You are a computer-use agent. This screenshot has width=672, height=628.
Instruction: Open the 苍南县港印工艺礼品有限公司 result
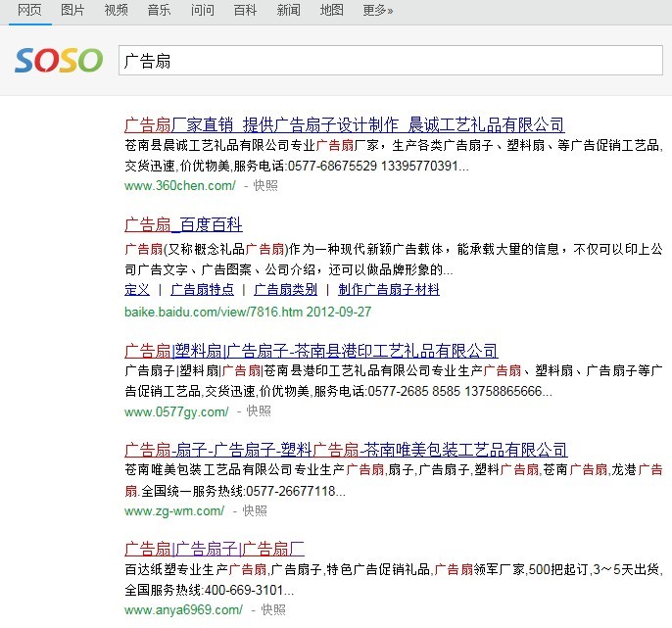click(311, 351)
